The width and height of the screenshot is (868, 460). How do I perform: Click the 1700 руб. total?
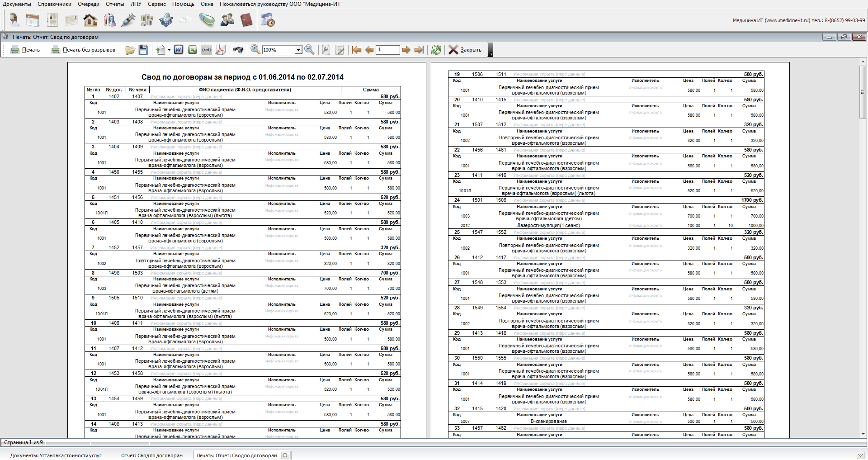(752, 200)
